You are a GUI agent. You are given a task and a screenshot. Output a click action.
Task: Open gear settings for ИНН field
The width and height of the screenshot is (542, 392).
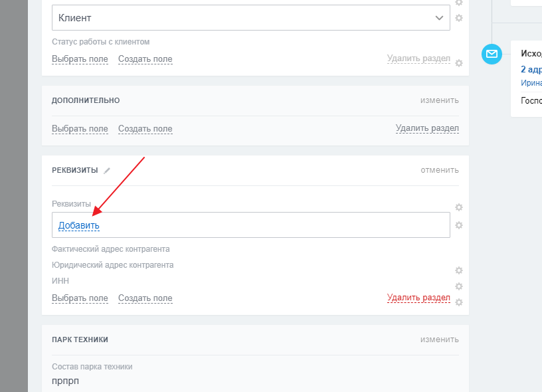[x=458, y=286]
